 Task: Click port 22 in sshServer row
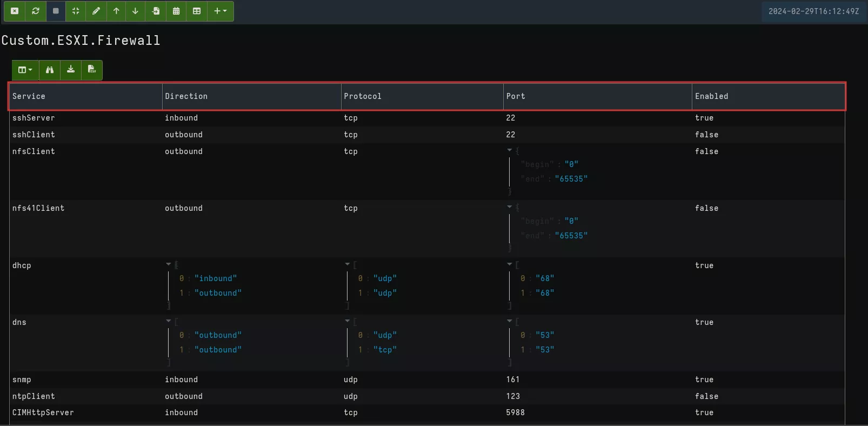511,118
